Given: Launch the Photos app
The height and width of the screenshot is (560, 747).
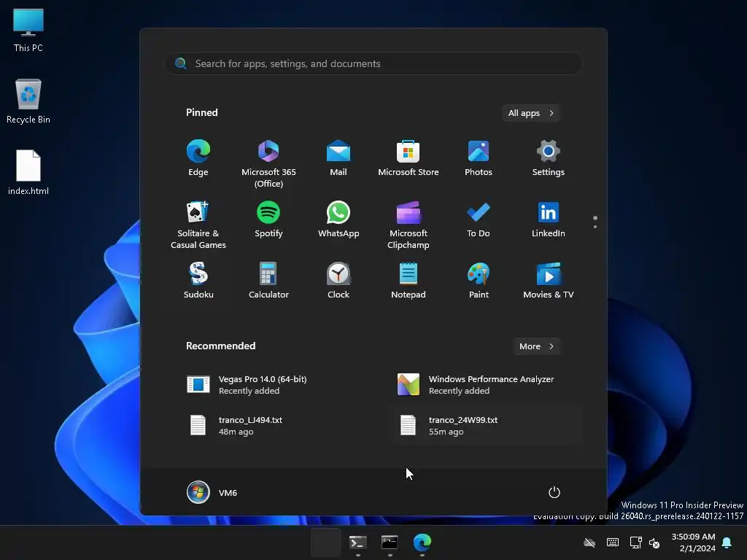Looking at the screenshot, I should [x=479, y=158].
